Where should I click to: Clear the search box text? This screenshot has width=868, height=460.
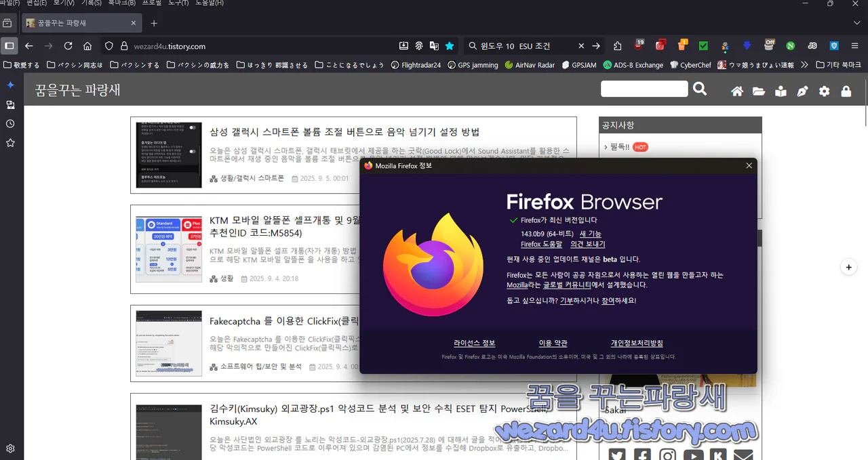tap(581, 46)
